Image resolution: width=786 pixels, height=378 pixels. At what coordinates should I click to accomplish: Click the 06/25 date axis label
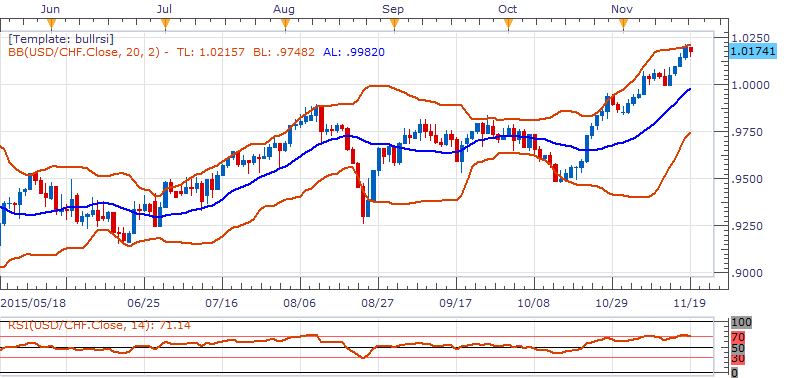[143, 304]
